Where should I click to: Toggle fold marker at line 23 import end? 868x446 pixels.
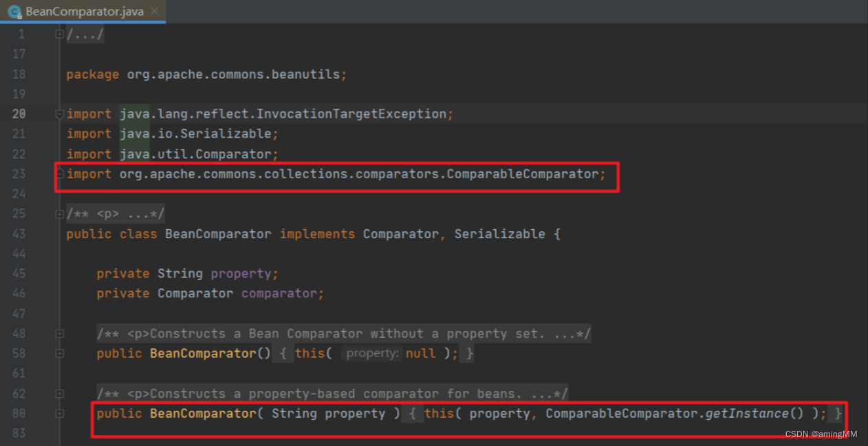point(60,172)
